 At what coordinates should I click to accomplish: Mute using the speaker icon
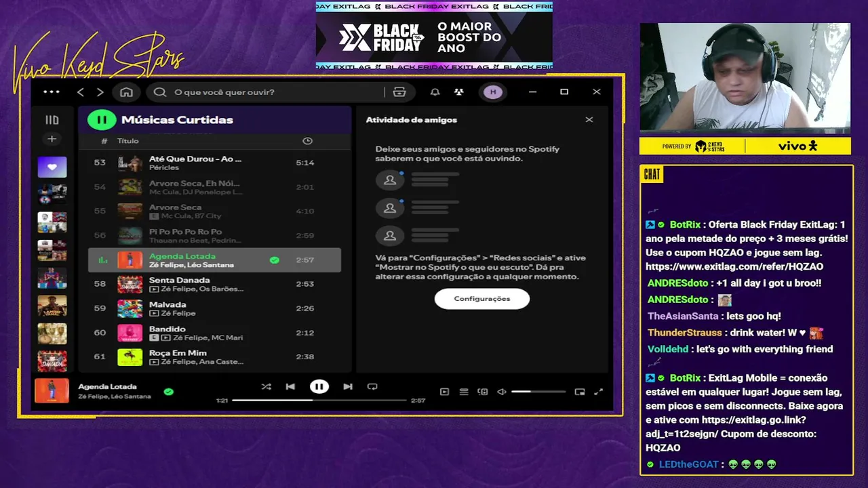click(x=502, y=392)
